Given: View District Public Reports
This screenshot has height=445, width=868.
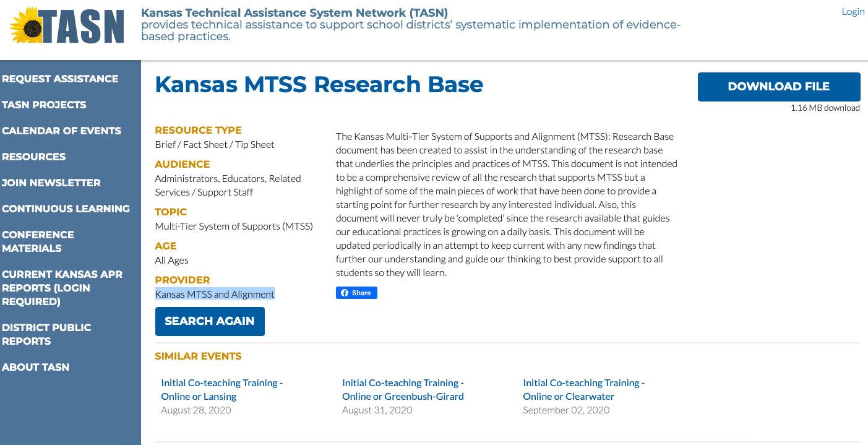Looking at the screenshot, I should click(46, 334).
